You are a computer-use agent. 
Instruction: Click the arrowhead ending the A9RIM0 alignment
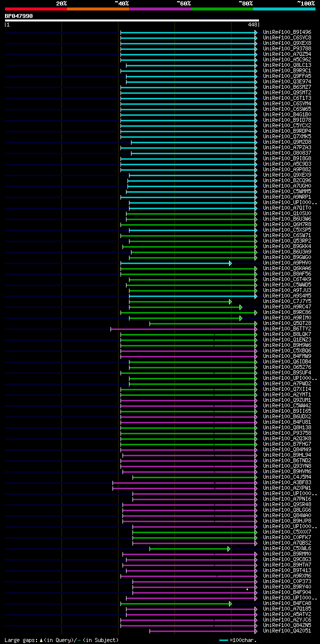pos(240,318)
